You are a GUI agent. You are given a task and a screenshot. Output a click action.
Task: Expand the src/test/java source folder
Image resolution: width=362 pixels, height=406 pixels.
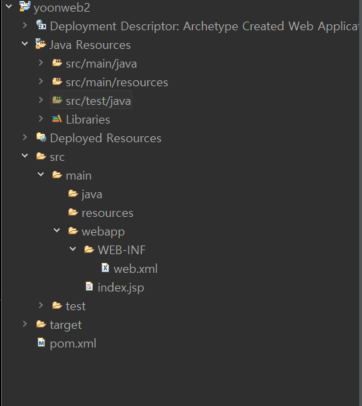coord(41,100)
